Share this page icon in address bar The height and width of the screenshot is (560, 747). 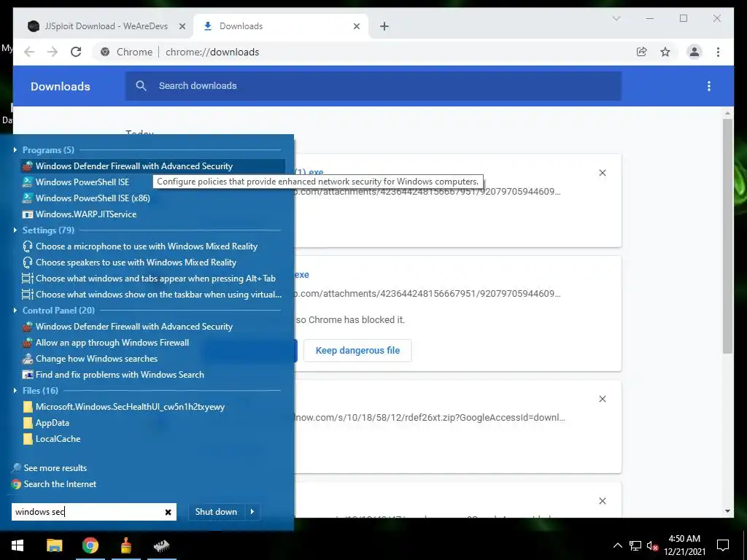(x=641, y=52)
